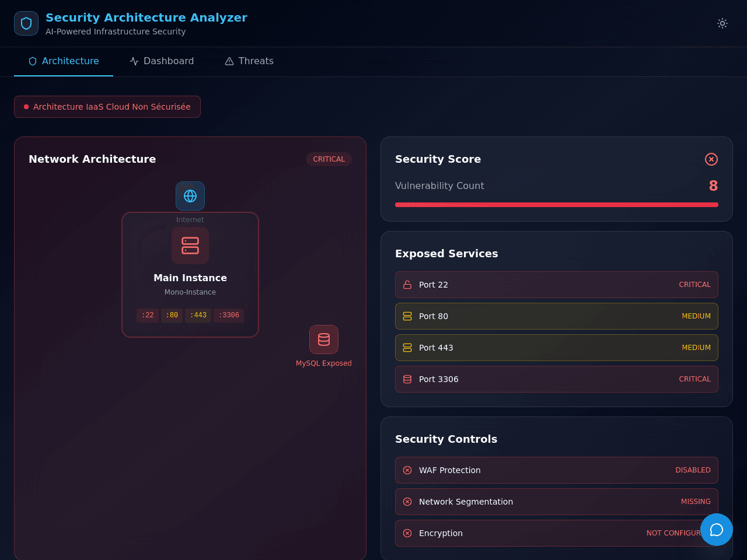Click the :22 port badge
747x560 pixels.
pos(148,316)
